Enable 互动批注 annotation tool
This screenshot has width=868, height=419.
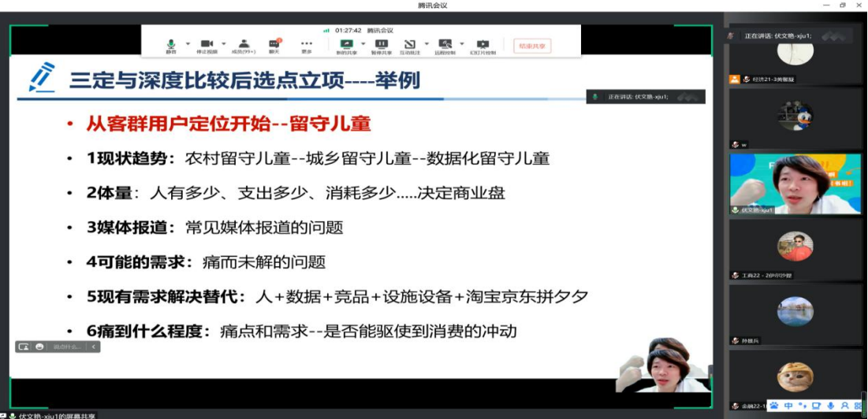pyautogui.click(x=410, y=46)
